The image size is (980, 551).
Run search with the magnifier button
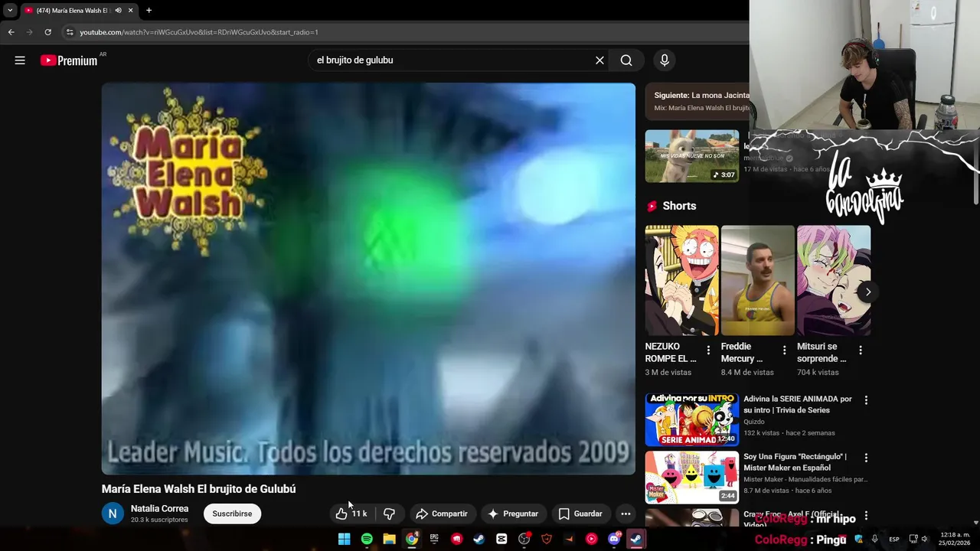point(626,60)
